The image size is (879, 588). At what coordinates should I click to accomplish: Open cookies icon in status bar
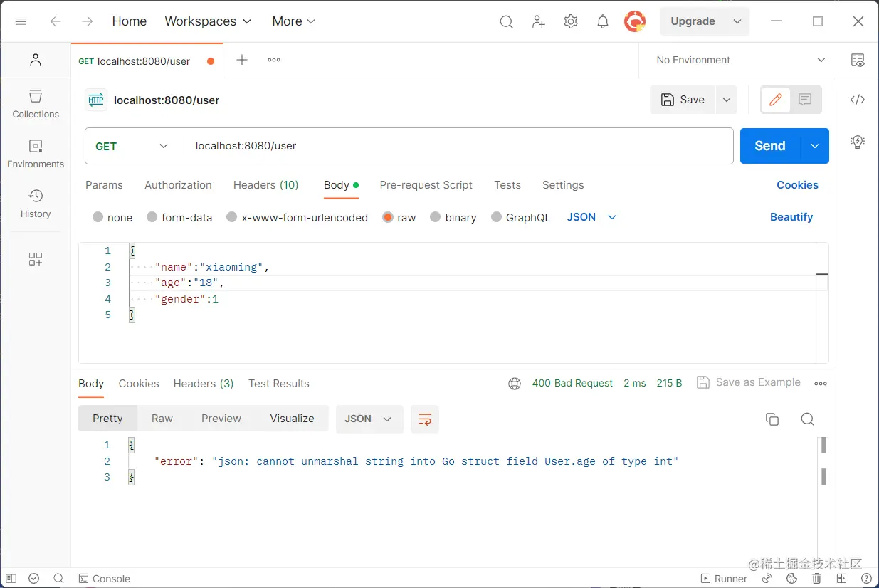pyautogui.click(x=791, y=579)
